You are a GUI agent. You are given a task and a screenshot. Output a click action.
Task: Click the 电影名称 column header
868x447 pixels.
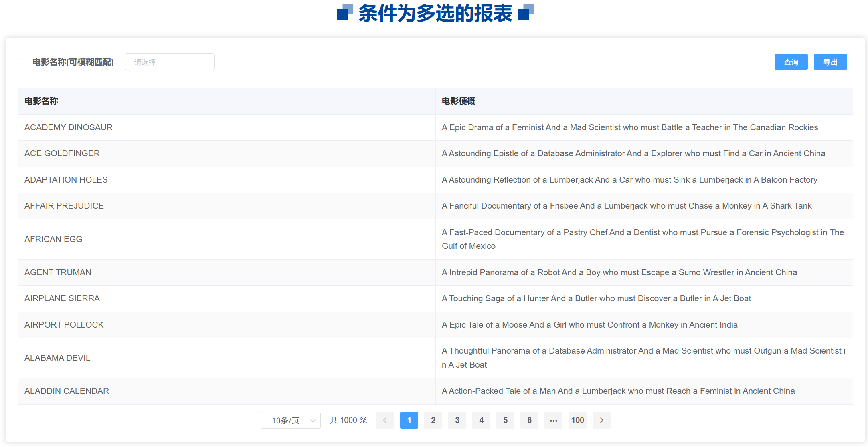(x=41, y=101)
